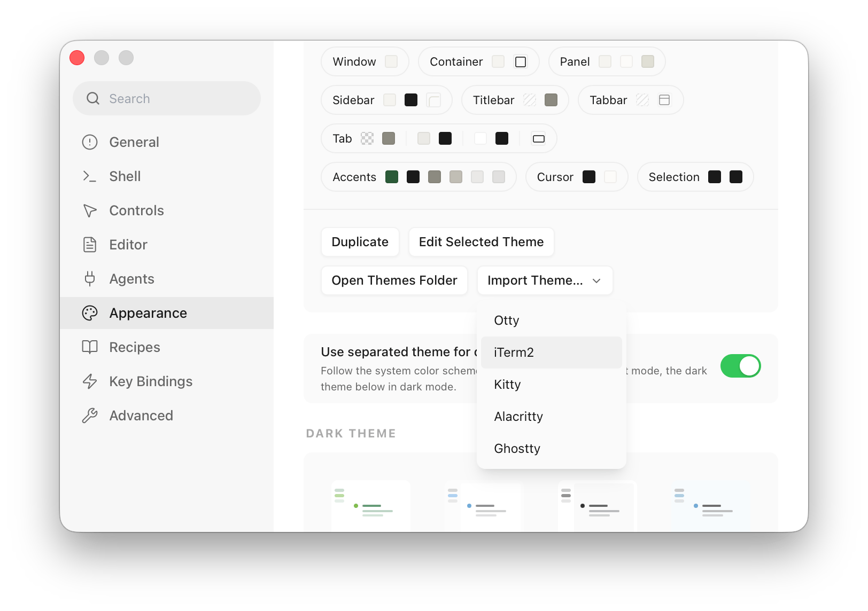
Task: Go to the Controls settings page
Action: (x=167, y=210)
